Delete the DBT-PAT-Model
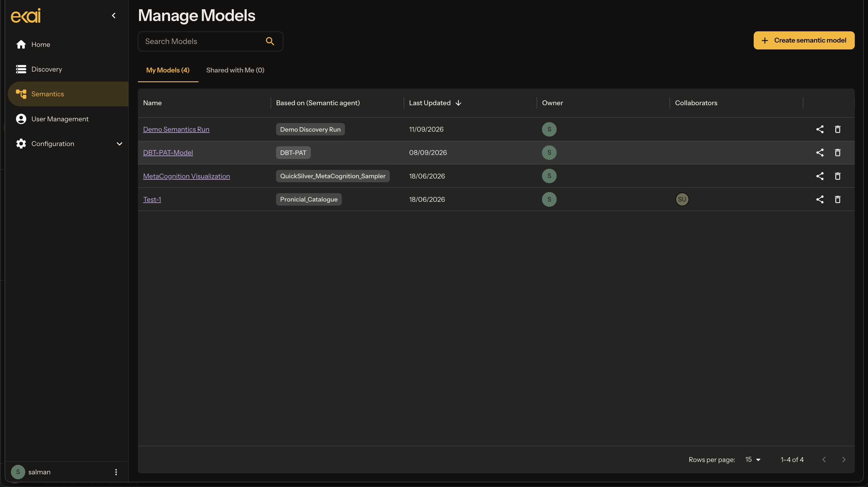The image size is (868, 487). 838,152
